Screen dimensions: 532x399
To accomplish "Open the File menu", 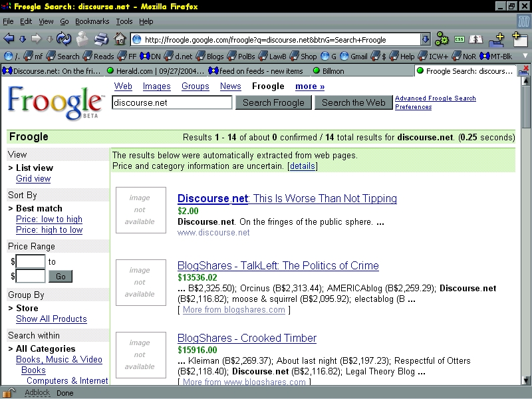I will [x=8, y=21].
